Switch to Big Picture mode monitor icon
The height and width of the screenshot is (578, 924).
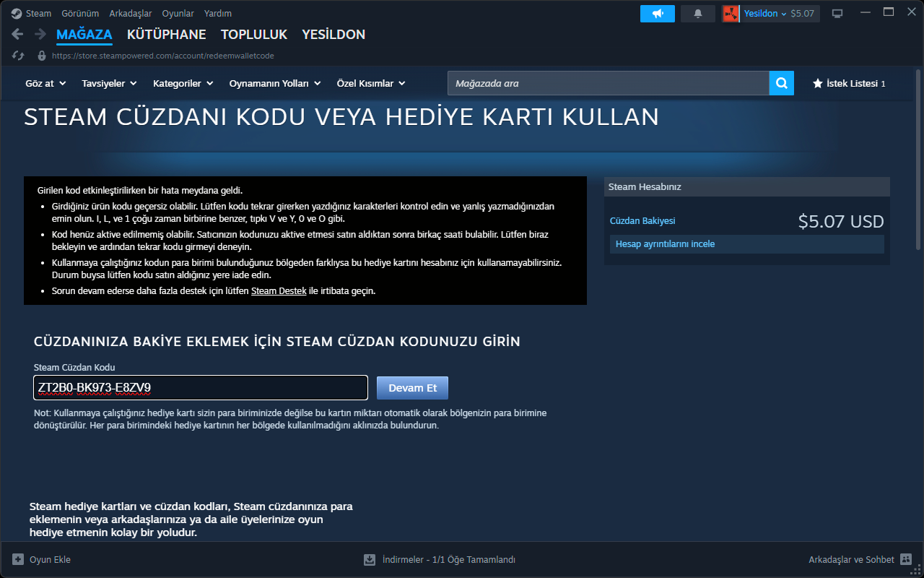(837, 14)
